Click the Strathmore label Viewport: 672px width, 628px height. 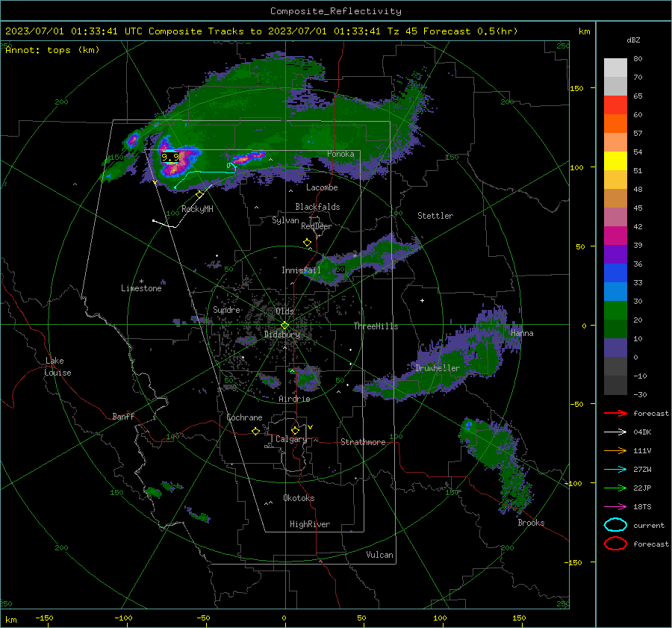364,442
